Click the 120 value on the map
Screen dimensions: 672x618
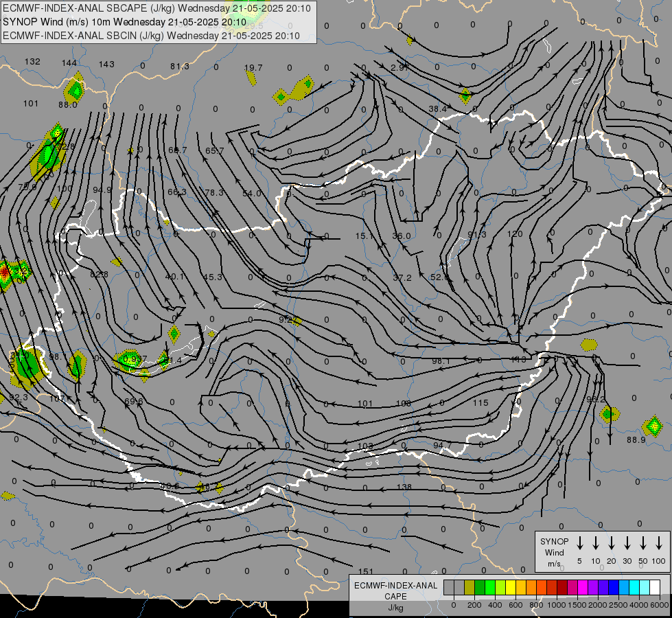pos(515,234)
